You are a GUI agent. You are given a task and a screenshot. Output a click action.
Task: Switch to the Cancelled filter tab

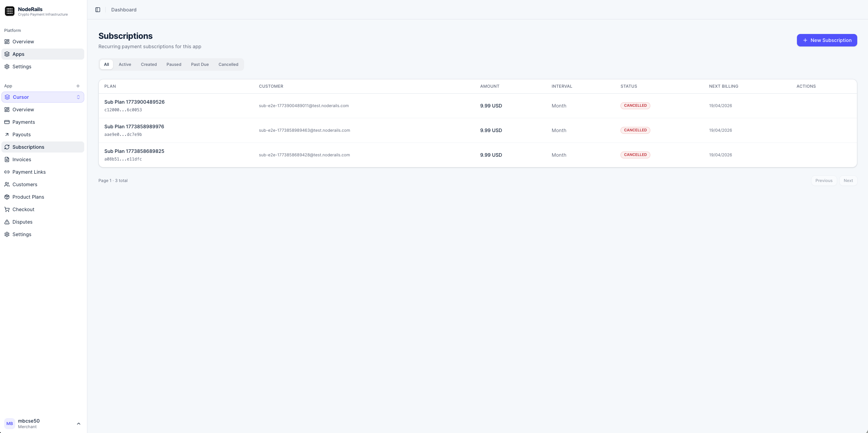228,64
